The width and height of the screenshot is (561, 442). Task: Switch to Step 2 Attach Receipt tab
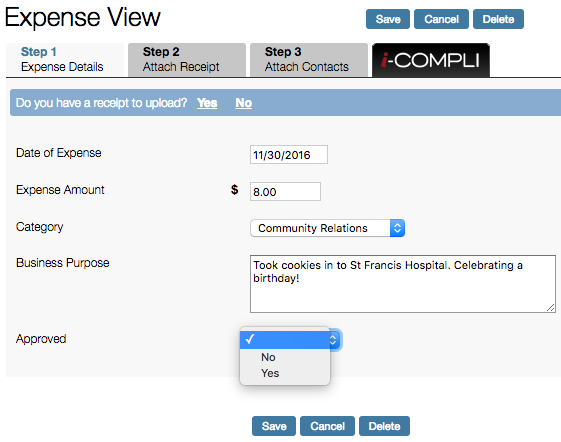coord(187,59)
